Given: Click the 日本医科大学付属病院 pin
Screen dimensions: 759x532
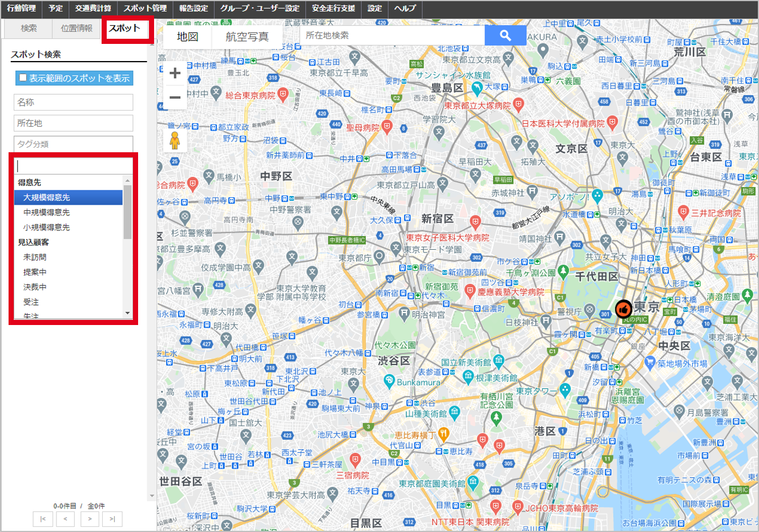Looking at the screenshot, I should pos(612,122).
